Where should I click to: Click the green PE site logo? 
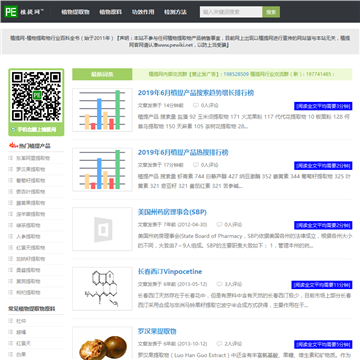click(x=11, y=12)
